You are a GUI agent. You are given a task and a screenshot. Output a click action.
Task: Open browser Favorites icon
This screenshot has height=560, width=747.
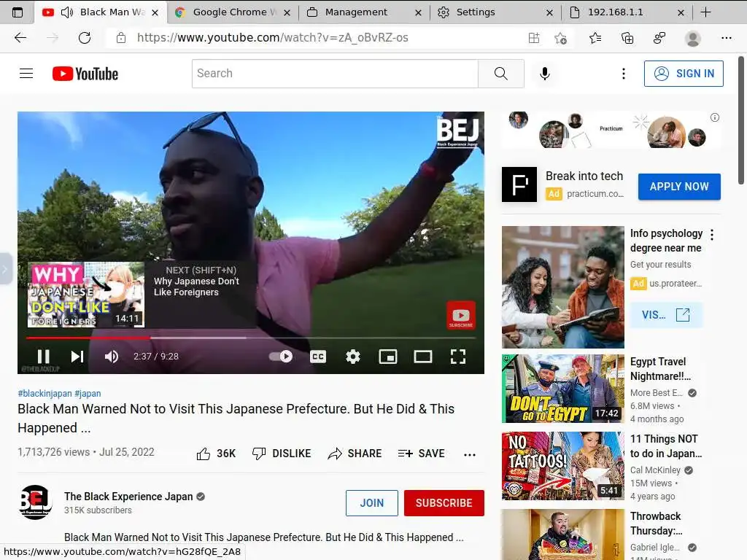[595, 38]
